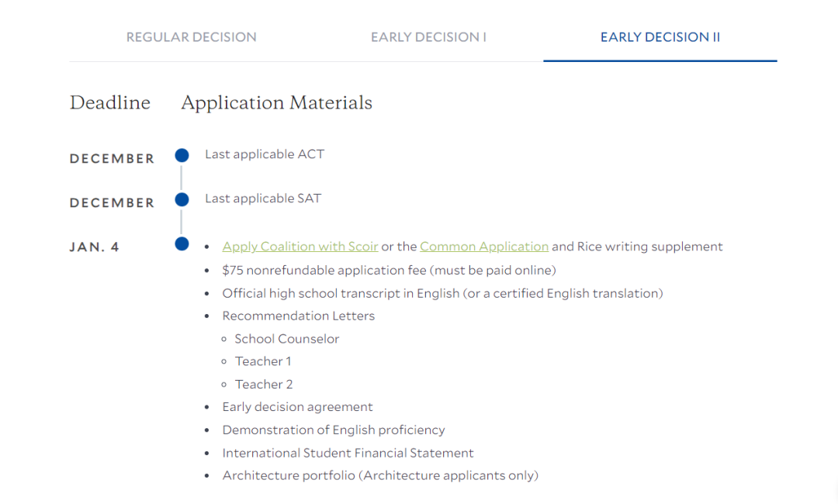Click the Early decision agreement item
The width and height of the screenshot is (838, 504).
(297, 407)
